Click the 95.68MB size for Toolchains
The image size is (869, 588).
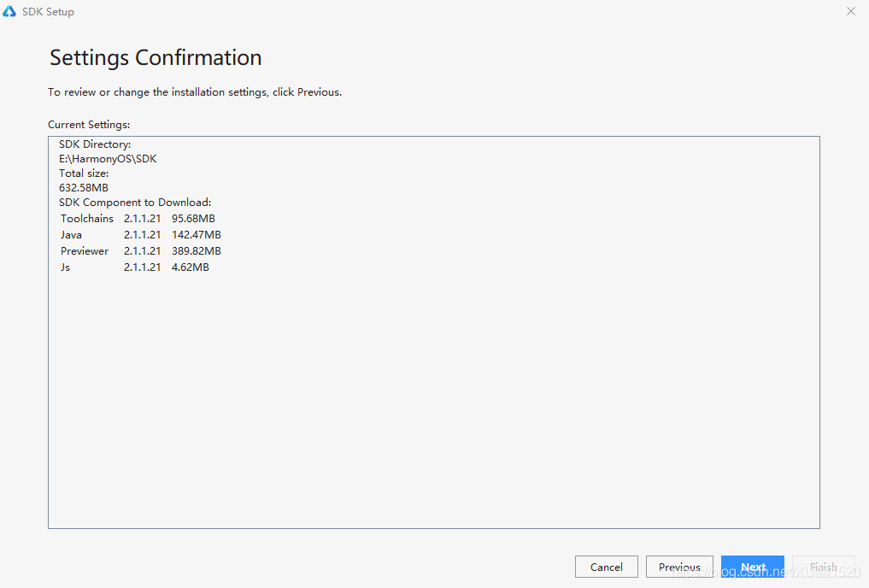click(x=193, y=218)
